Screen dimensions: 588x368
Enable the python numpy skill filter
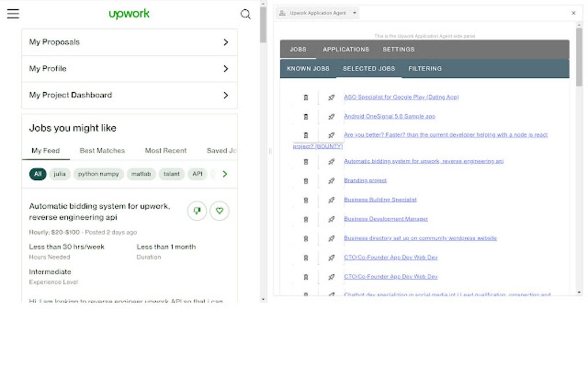point(98,174)
